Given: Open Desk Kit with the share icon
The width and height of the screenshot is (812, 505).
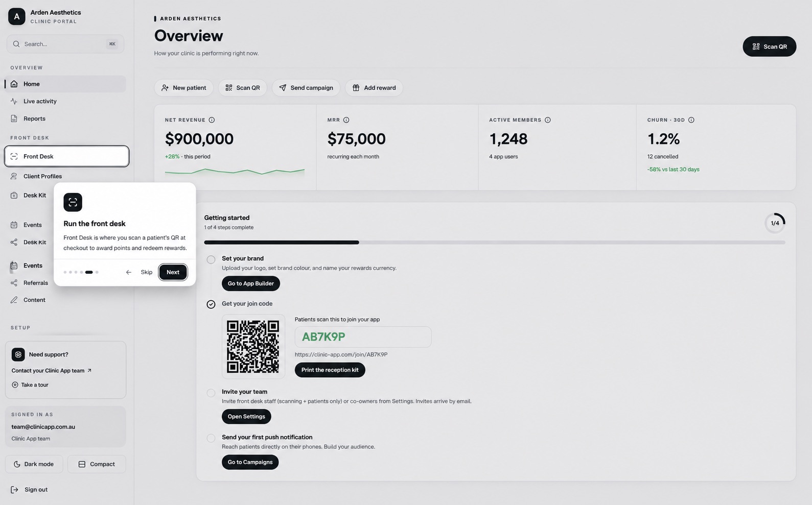Looking at the screenshot, I should click(x=14, y=242).
